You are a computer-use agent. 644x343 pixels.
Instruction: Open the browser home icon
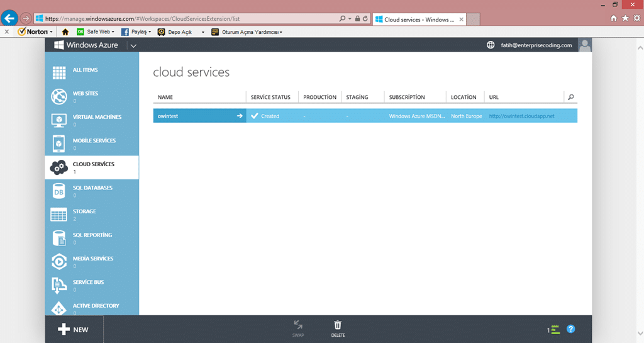tap(614, 18)
